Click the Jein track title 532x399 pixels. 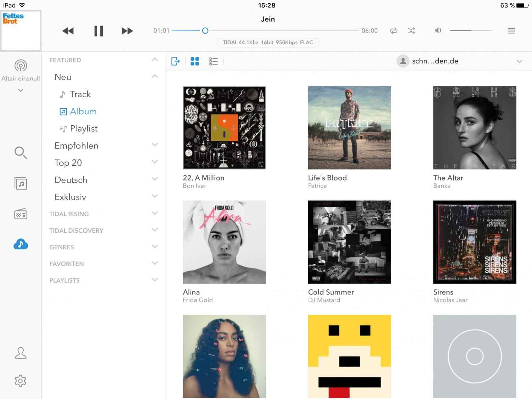tap(268, 19)
